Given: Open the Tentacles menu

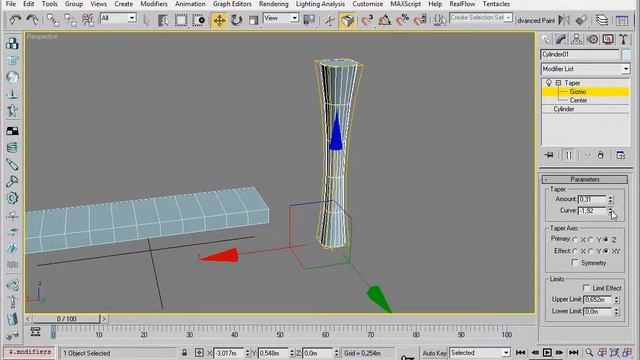Looking at the screenshot, I should click(496, 4).
